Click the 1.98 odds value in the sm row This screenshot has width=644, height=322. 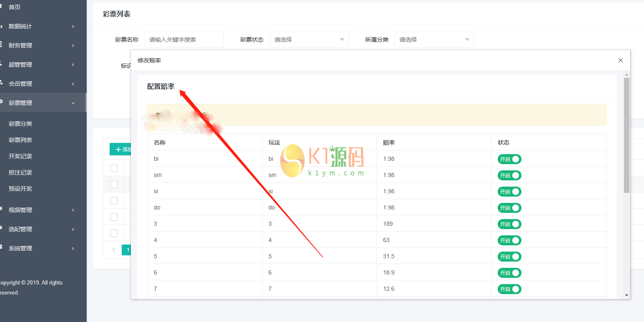[388, 175]
